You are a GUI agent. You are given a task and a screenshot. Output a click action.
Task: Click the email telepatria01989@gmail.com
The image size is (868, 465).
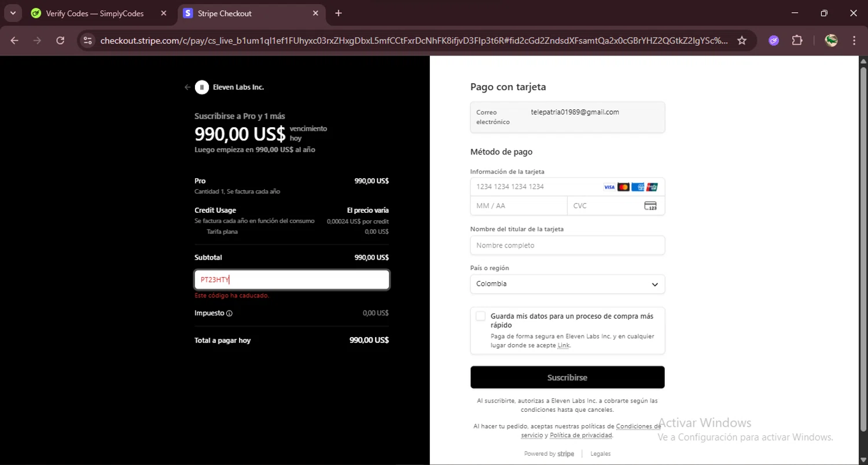pyautogui.click(x=575, y=112)
